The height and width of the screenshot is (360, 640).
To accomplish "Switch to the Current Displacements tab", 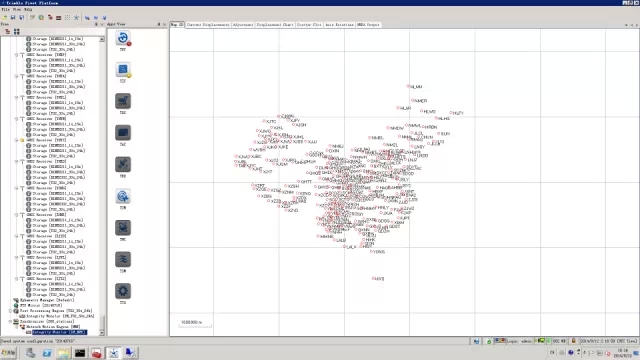I will pos(208,25).
